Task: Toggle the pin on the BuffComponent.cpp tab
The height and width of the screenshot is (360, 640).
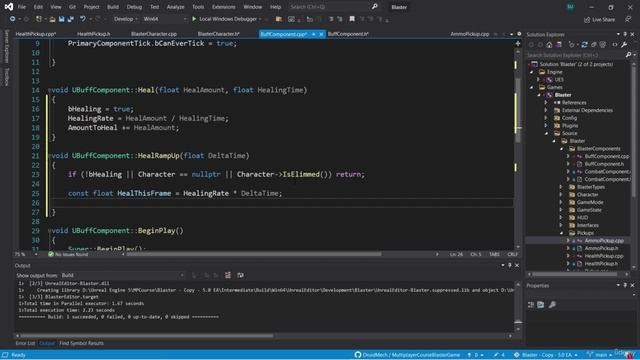Action: (313, 34)
